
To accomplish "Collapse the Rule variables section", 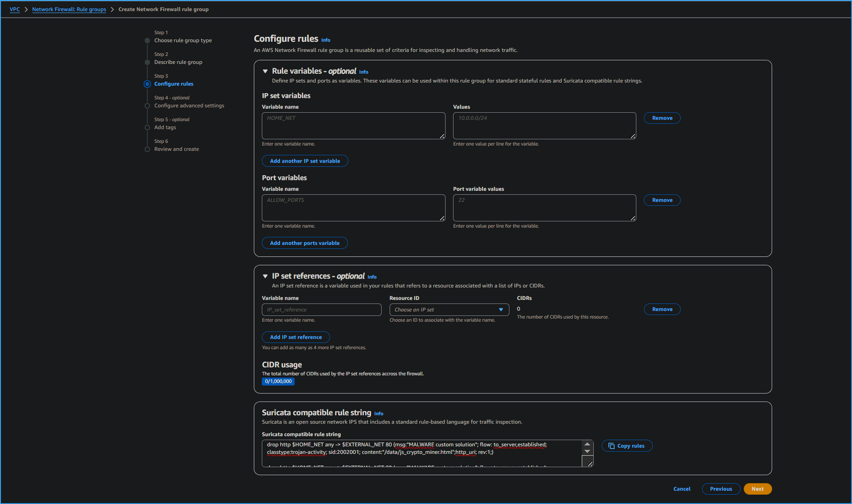I will tap(265, 71).
